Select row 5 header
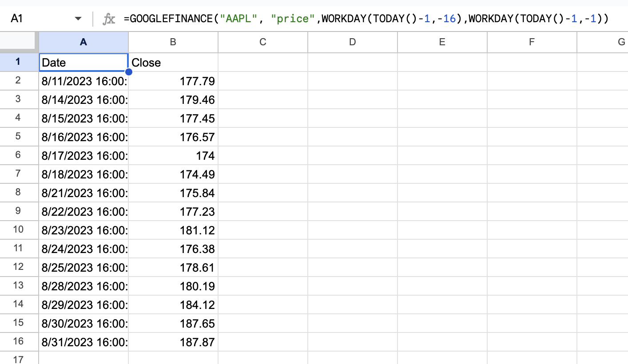Viewport: 628px width, 364px height. (x=19, y=137)
